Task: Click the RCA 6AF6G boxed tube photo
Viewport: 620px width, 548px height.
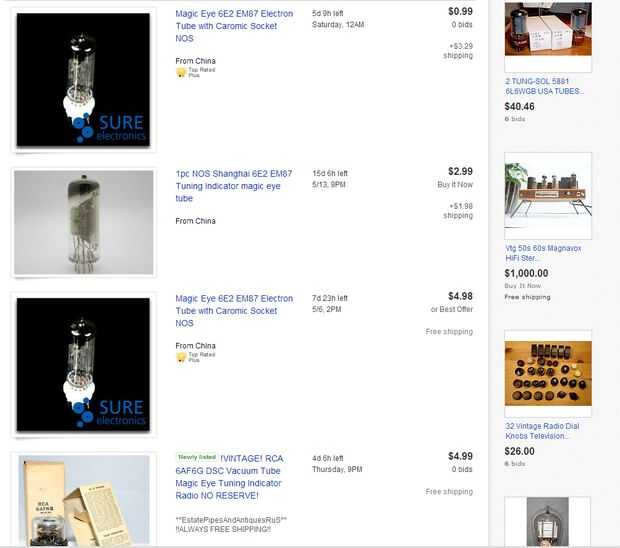Action: coord(84,501)
